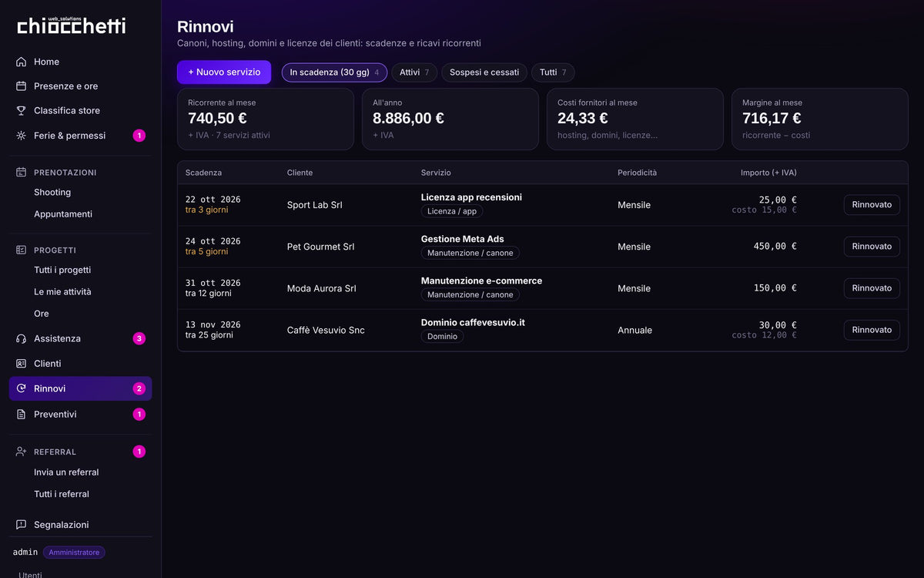Viewport: 924px width, 578px height.
Task: Click the Periodicità column header
Action: click(x=638, y=173)
